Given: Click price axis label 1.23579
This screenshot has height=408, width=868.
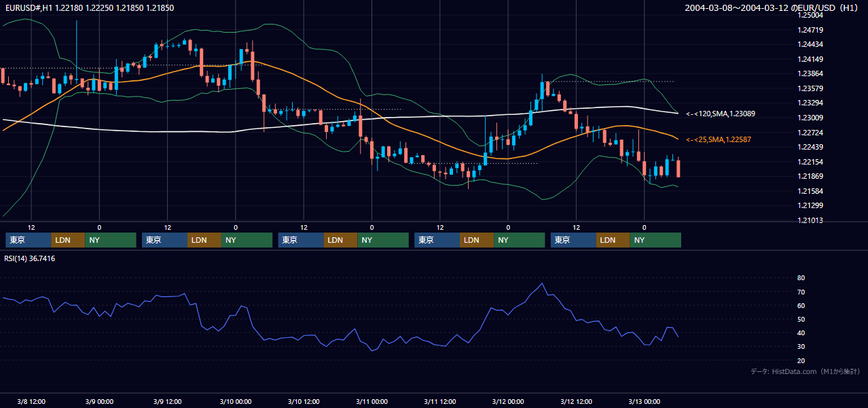Looking at the screenshot, I should [811, 88].
